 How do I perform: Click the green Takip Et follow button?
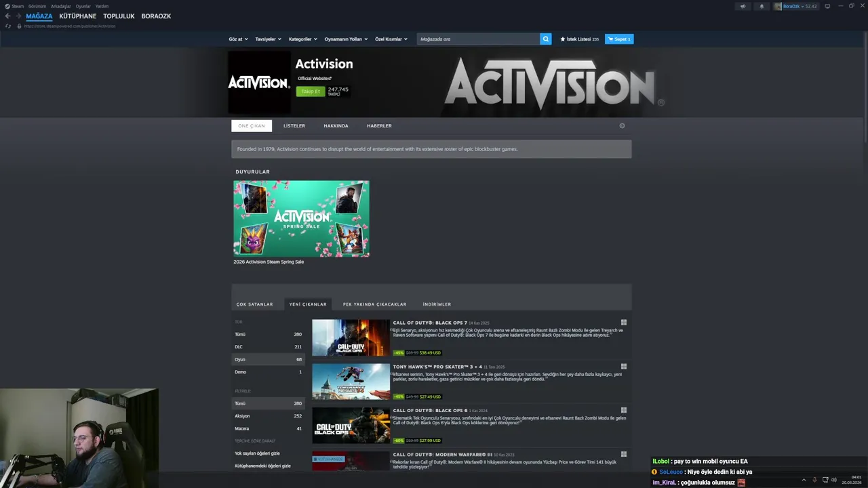coord(311,91)
